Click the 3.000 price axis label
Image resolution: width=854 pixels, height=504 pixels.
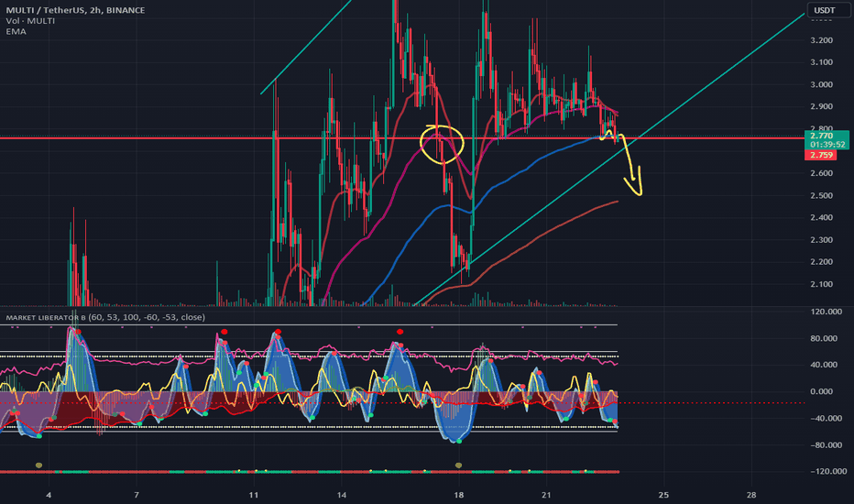tap(821, 84)
